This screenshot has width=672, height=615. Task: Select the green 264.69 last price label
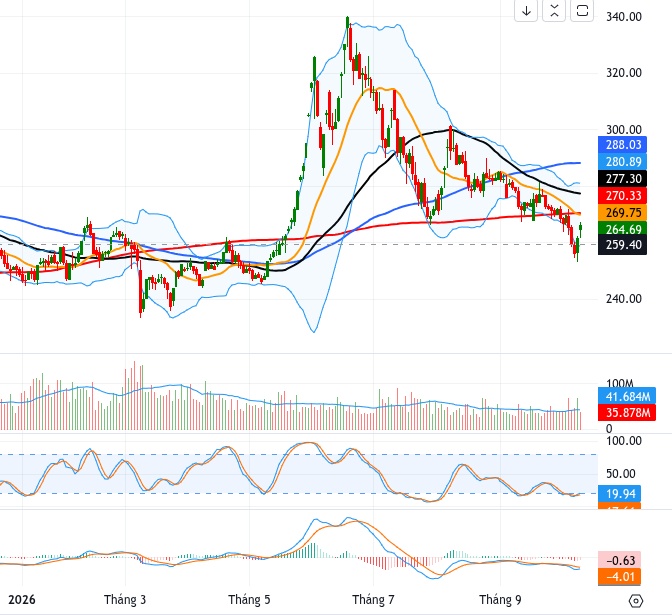[x=622, y=229]
